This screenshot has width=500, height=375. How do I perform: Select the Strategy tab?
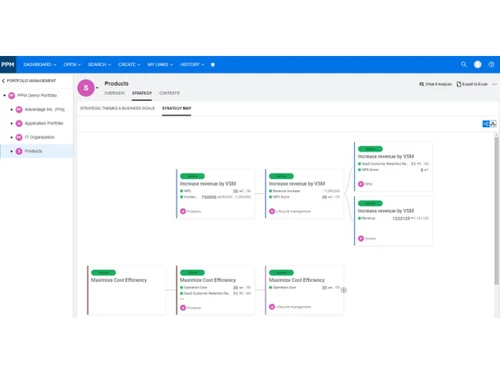pos(142,93)
